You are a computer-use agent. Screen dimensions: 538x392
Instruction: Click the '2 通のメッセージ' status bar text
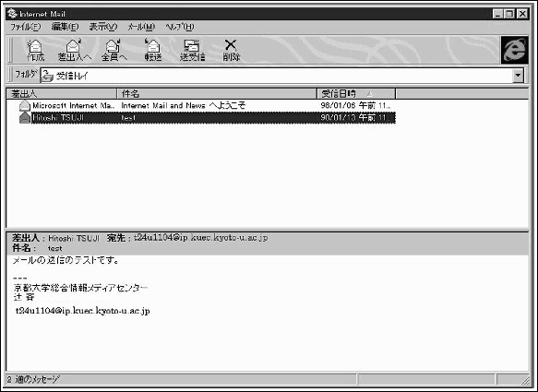(33, 379)
